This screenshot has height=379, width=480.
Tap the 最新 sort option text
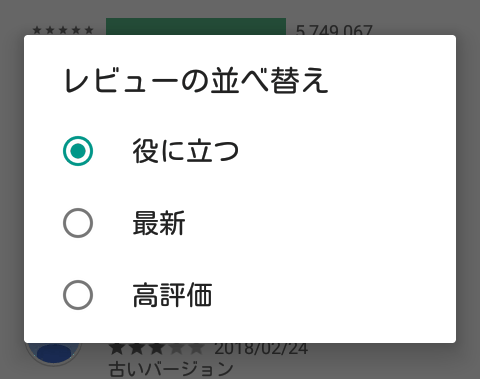159,223
